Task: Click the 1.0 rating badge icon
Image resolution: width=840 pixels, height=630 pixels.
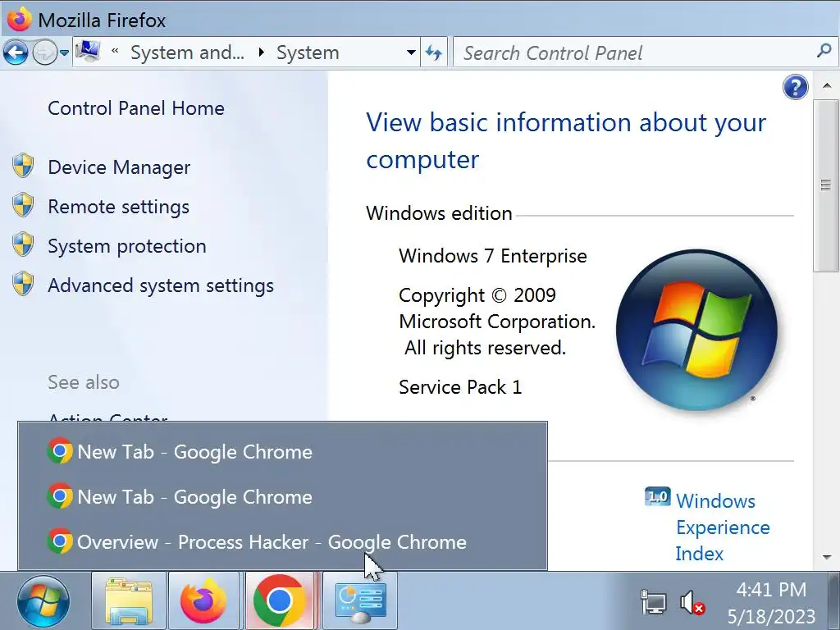Action: [657, 496]
